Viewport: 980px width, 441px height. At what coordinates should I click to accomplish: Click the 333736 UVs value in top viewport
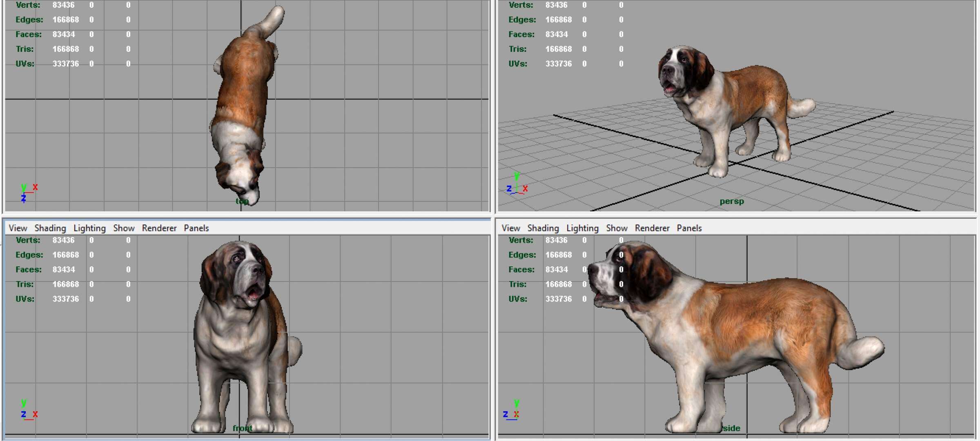(x=65, y=64)
